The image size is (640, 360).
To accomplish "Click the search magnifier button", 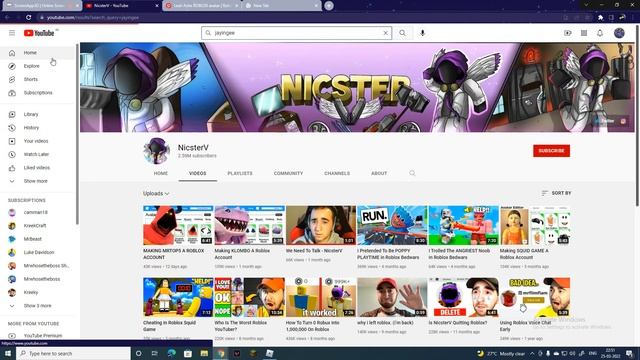I will [x=402, y=33].
